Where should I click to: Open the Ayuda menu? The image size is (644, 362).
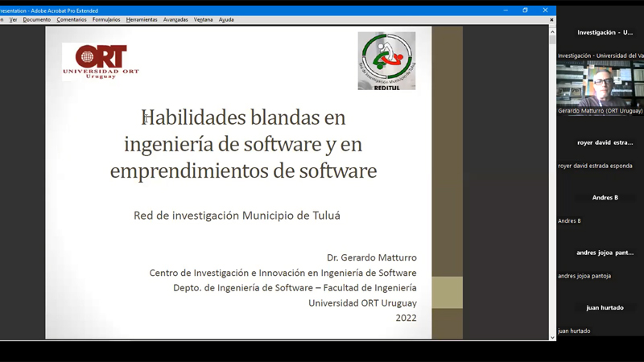[x=226, y=19]
